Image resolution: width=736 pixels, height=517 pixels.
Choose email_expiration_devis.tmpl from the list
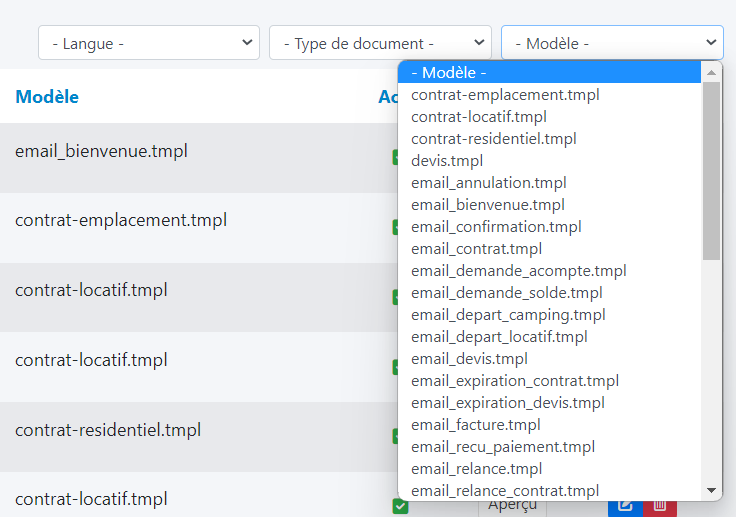click(508, 403)
